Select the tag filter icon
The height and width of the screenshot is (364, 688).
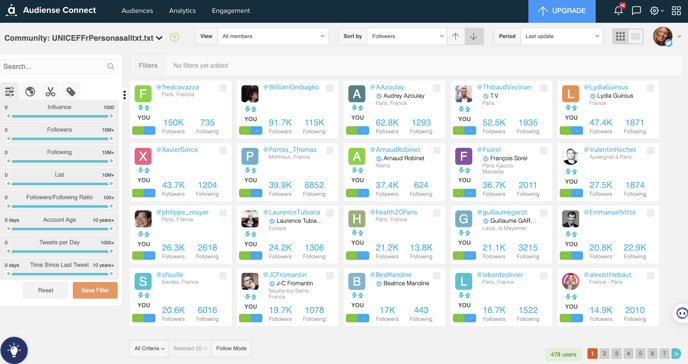(x=71, y=92)
